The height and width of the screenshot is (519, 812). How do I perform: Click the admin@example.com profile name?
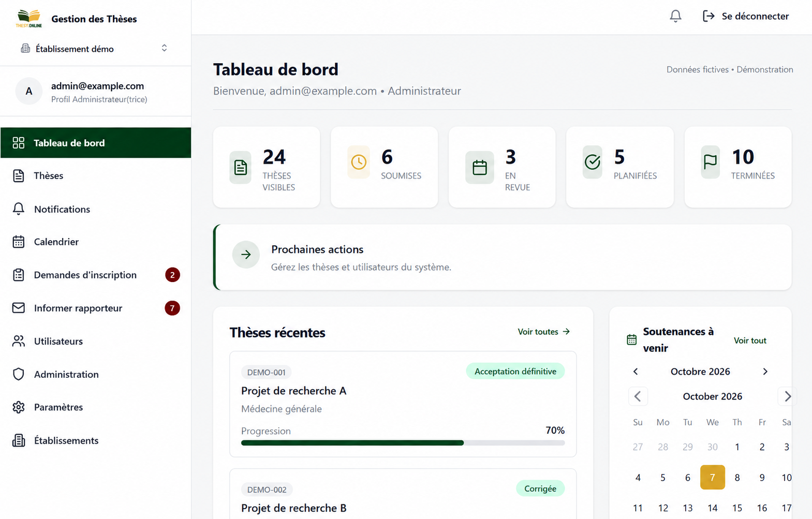[97, 86]
